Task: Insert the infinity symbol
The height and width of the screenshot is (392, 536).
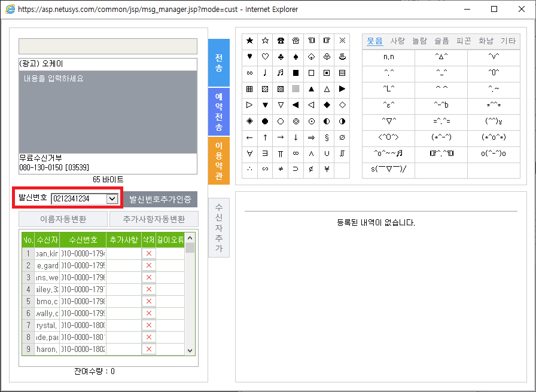Action: tap(296, 154)
